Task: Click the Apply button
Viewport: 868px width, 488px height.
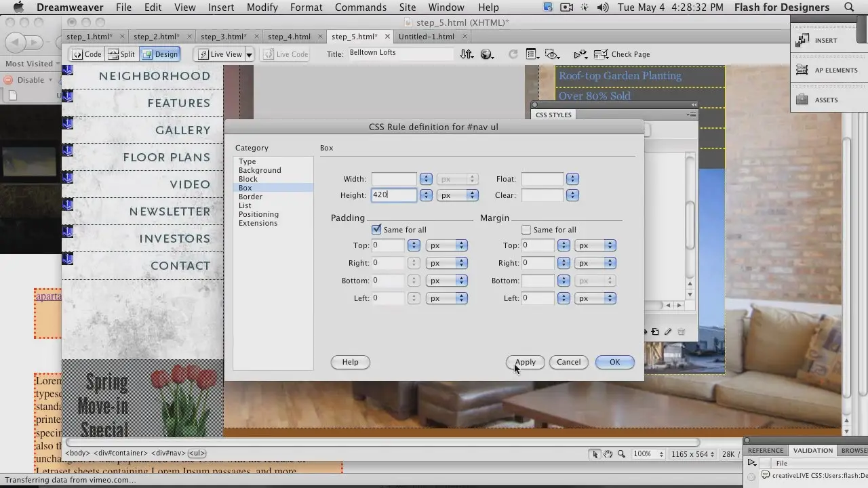Action: pos(526,362)
